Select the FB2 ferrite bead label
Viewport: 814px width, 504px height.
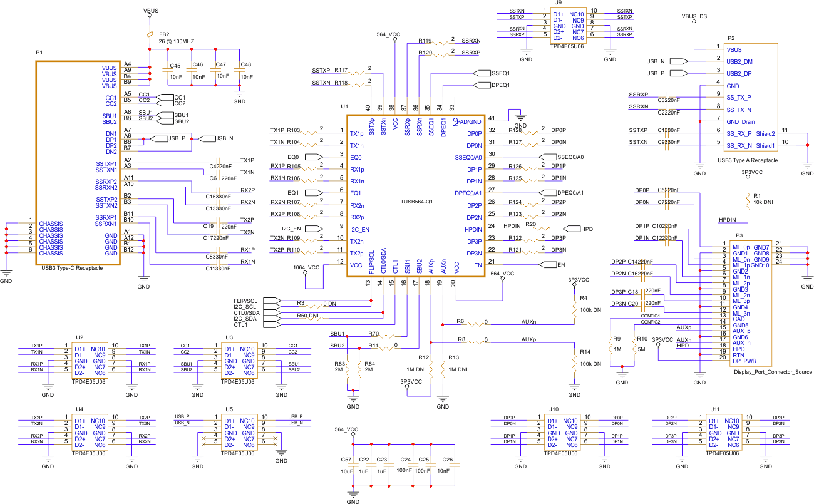164,34
